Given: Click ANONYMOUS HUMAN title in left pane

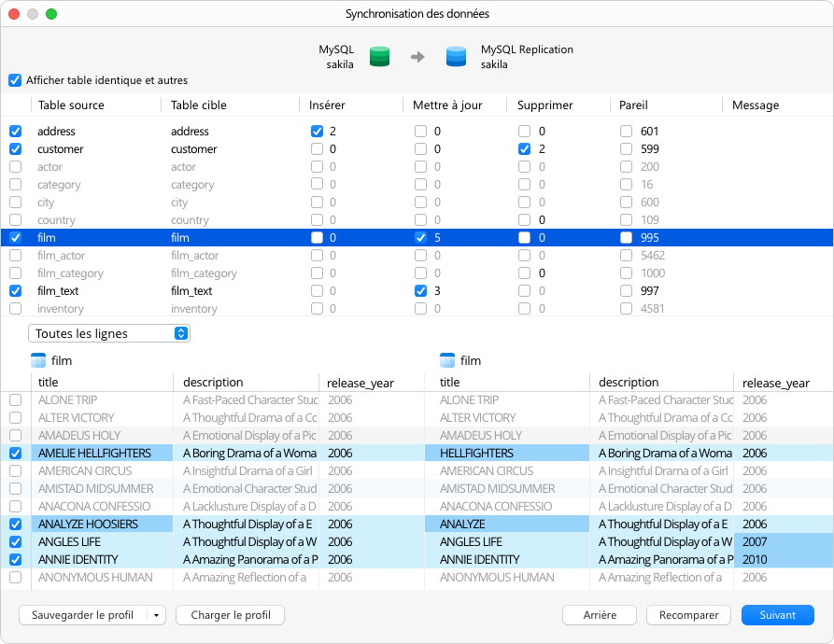Looking at the screenshot, I should click(95, 577).
